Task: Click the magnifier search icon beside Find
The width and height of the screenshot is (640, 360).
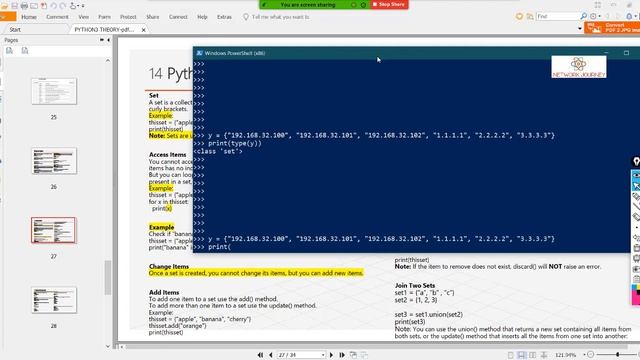Action: tap(584, 16)
